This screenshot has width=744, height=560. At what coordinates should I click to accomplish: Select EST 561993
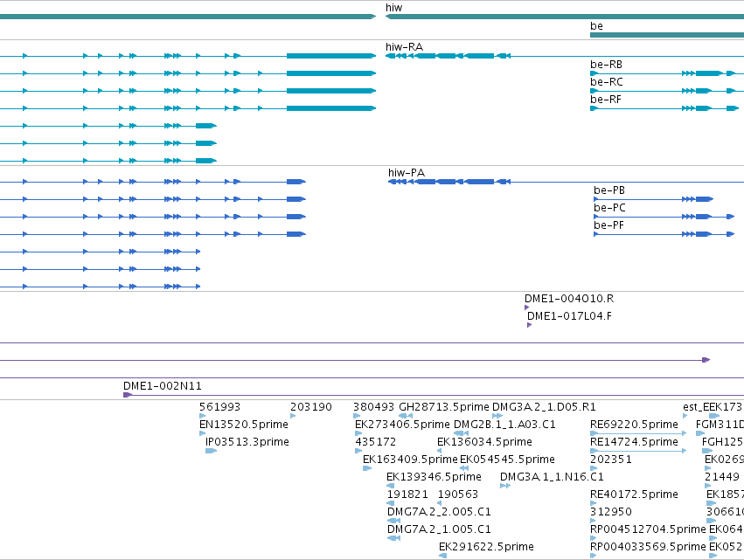(219, 407)
